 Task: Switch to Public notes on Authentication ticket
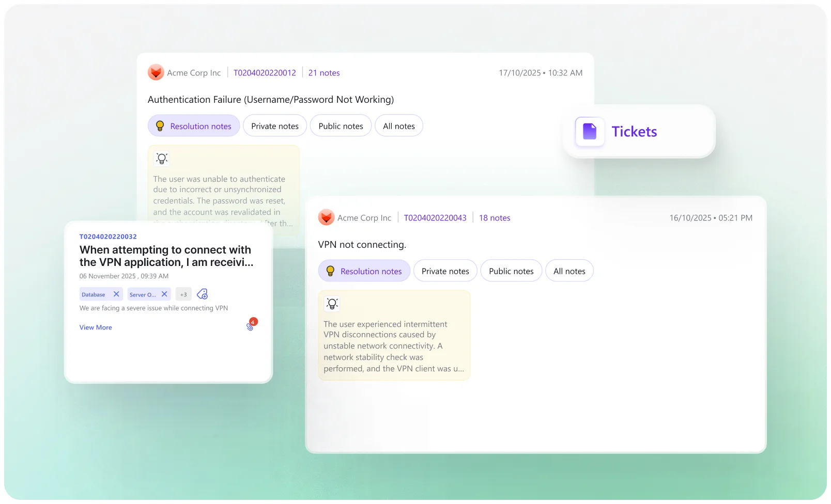tap(341, 126)
